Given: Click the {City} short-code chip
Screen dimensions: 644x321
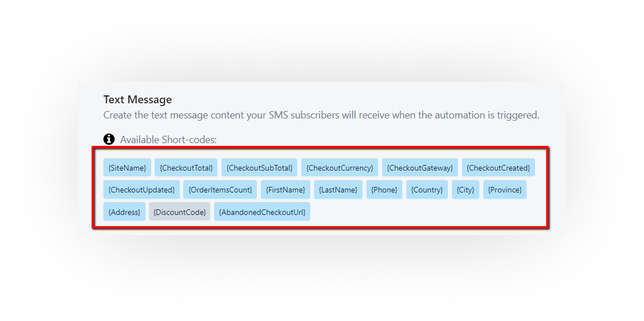Looking at the screenshot, I should [x=466, y=190].
